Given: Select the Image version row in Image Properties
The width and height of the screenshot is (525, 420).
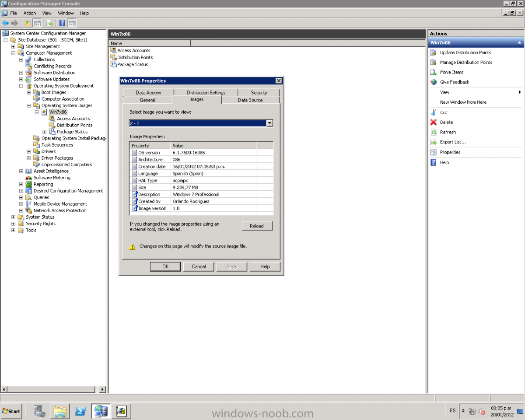Looking at the screenshot, I should [202, 208].
